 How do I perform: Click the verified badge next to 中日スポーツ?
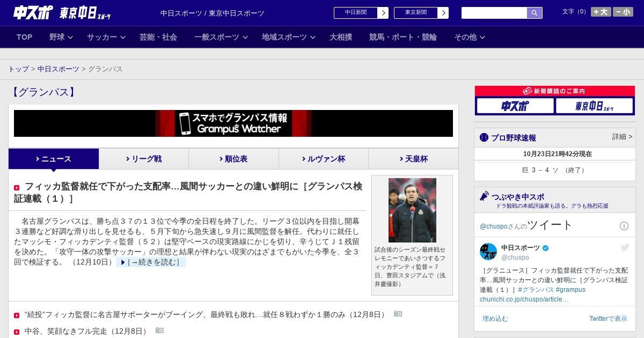(x=546, y=248)
